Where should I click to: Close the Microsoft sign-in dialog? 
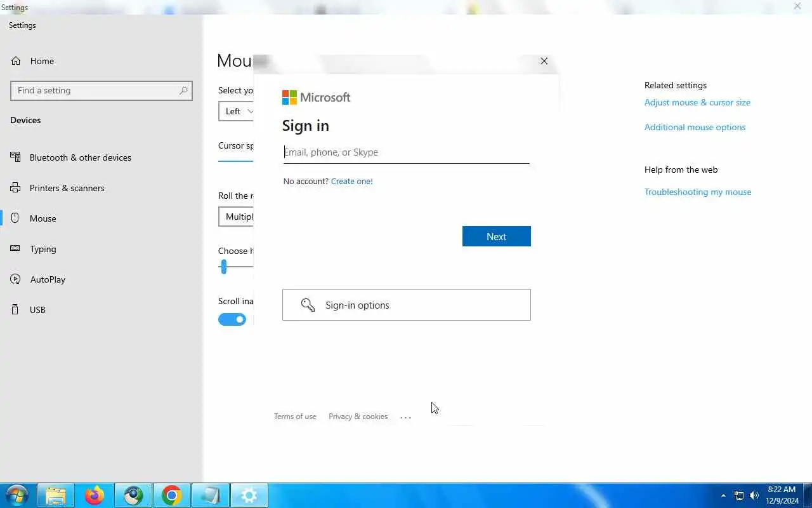point(544,61)
